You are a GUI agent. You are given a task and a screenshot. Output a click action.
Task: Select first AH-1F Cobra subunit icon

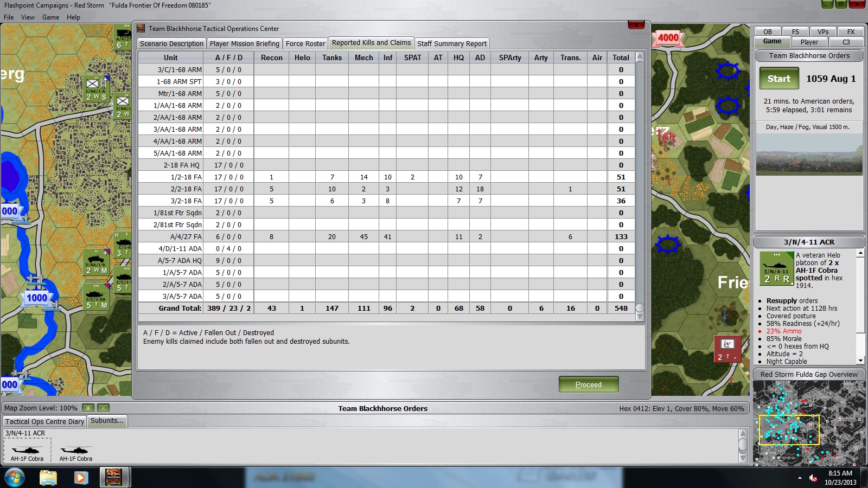(x=27, y=450)
